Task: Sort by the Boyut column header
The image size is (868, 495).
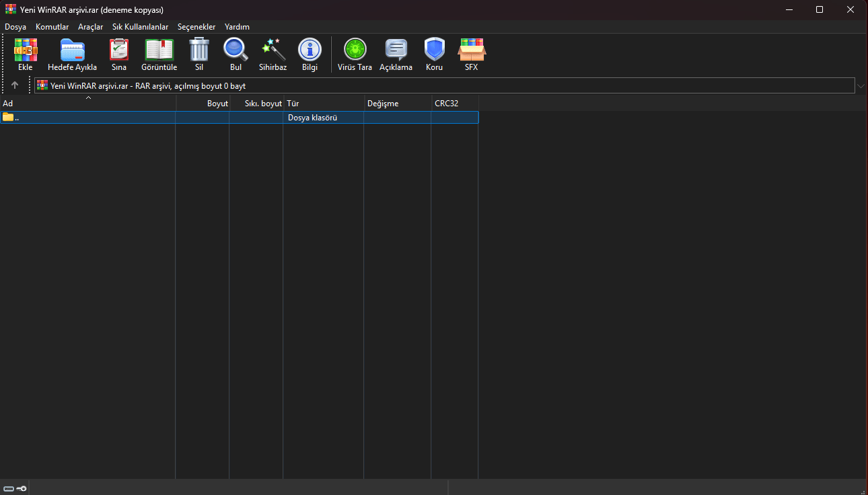Action: [203, 104]
